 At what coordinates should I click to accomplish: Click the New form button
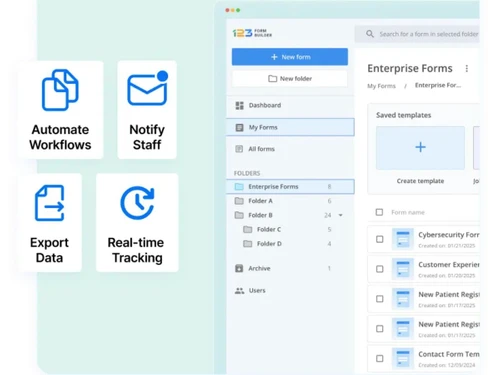click(x=290, y=57)
